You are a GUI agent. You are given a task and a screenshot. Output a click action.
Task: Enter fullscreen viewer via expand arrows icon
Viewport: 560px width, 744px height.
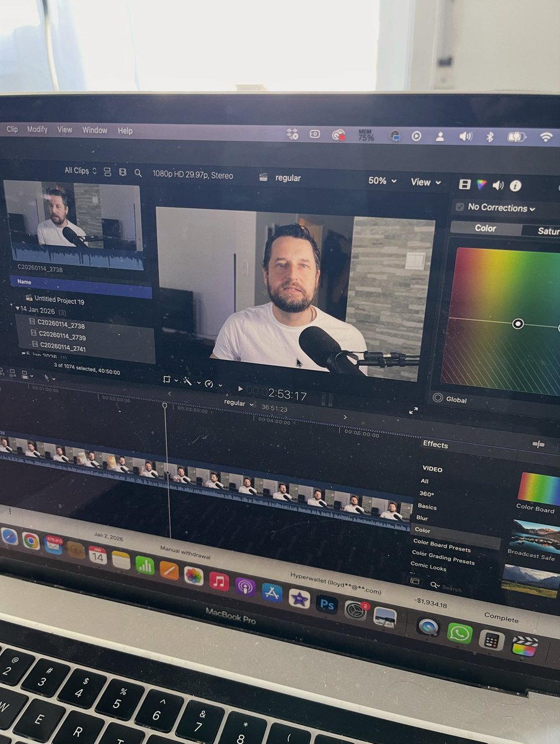coord(413,410)
